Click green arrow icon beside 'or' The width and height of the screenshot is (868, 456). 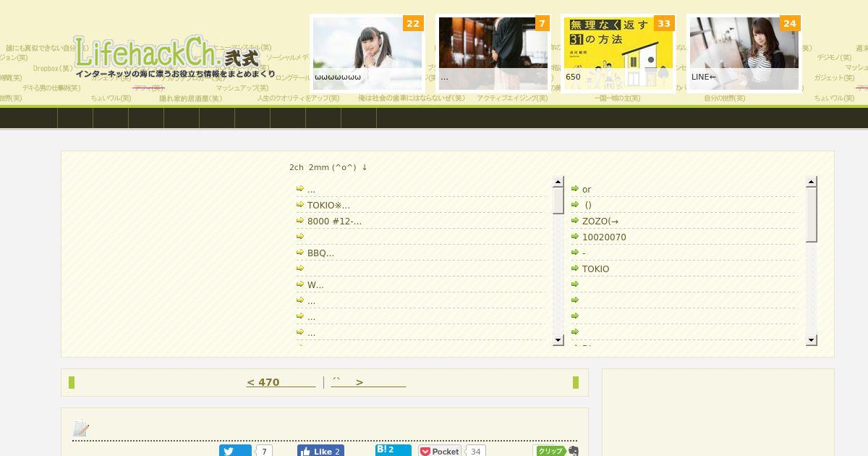[x=575, y=188]
